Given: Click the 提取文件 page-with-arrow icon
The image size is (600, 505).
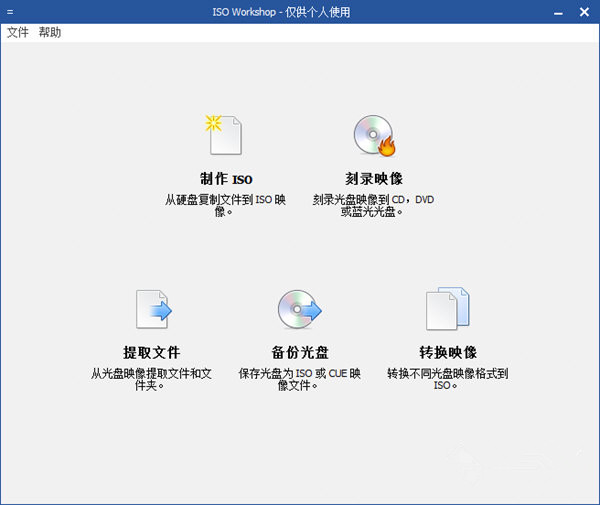Looking at the screenshot, I should pyautogui.click(x=154, y=309).
